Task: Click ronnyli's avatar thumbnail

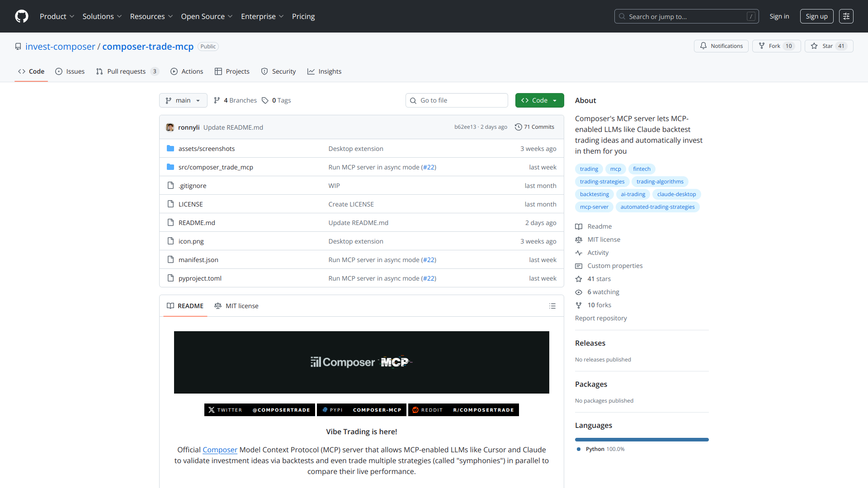Action: [170, 127]
